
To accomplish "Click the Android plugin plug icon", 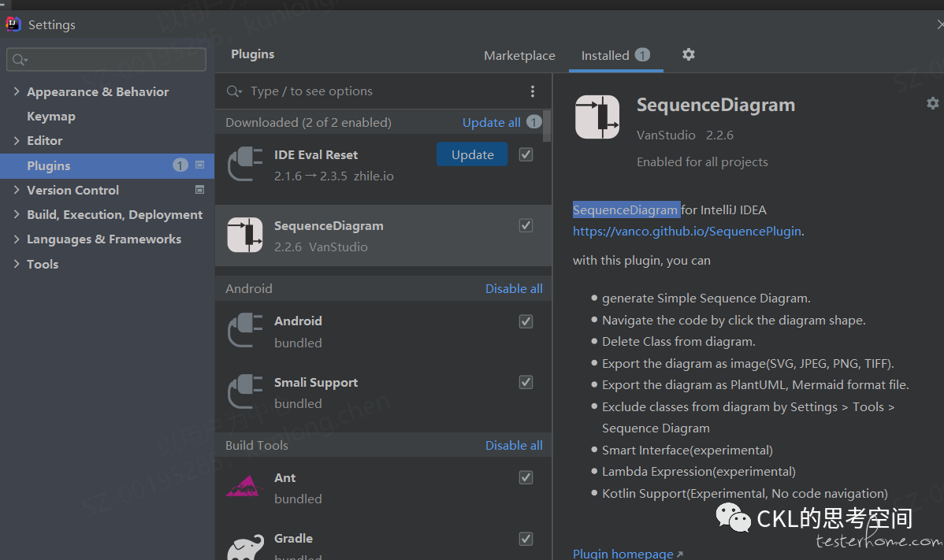I will click(x=245, y=330).
